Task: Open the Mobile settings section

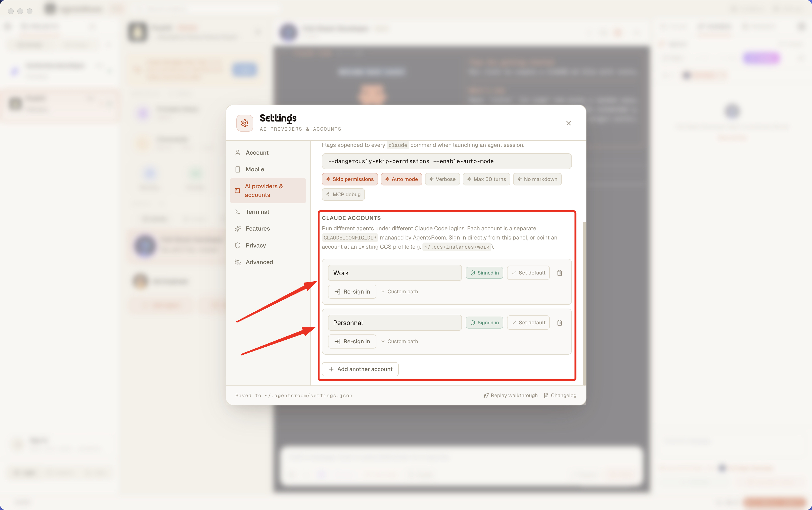Action: click(268, 169)
